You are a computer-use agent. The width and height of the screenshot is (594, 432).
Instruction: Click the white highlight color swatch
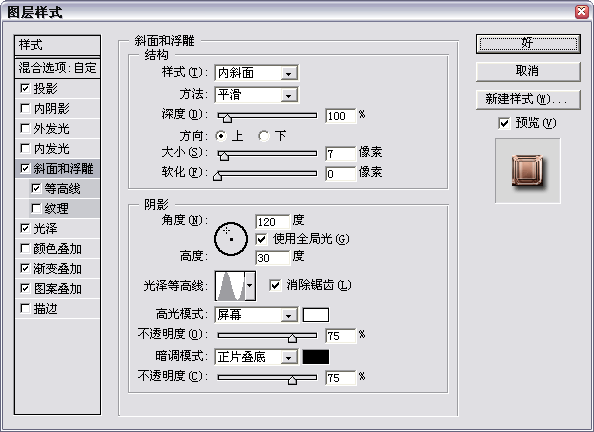[316, 315]
